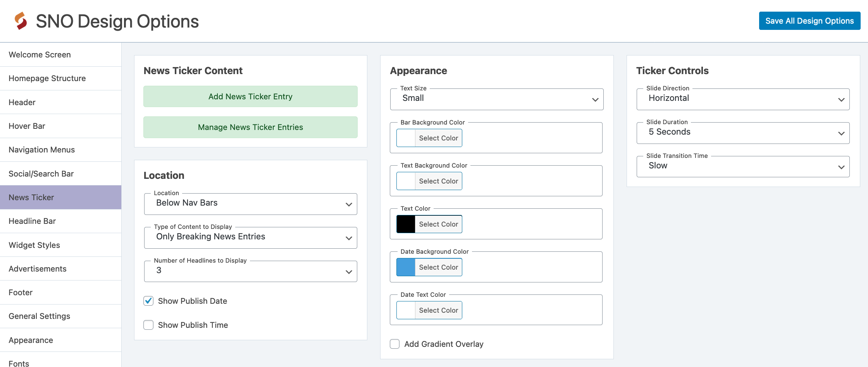This screenshot has width=868, height=367.
Task: Select Hover Bar in sidebar
Action: (60, 126)
